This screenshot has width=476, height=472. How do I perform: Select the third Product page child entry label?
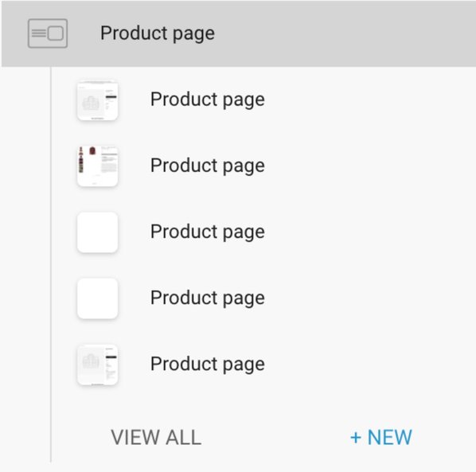tap(208, 232)
